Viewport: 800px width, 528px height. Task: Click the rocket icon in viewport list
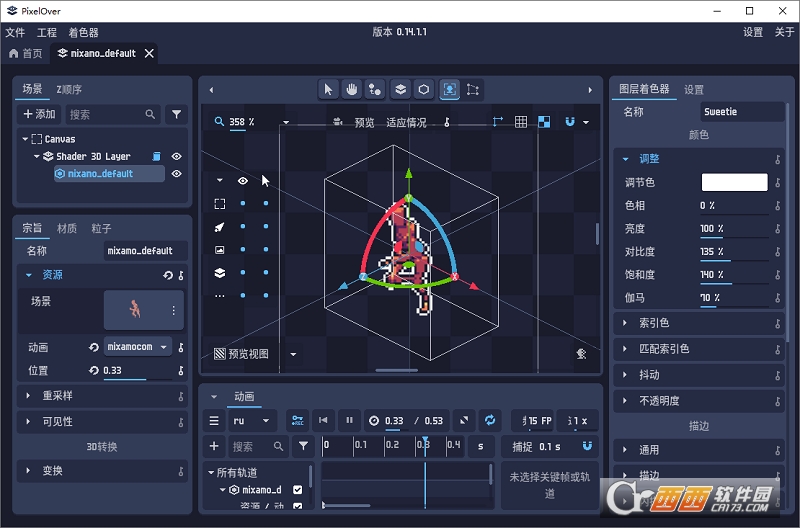(x=219, y=227)
